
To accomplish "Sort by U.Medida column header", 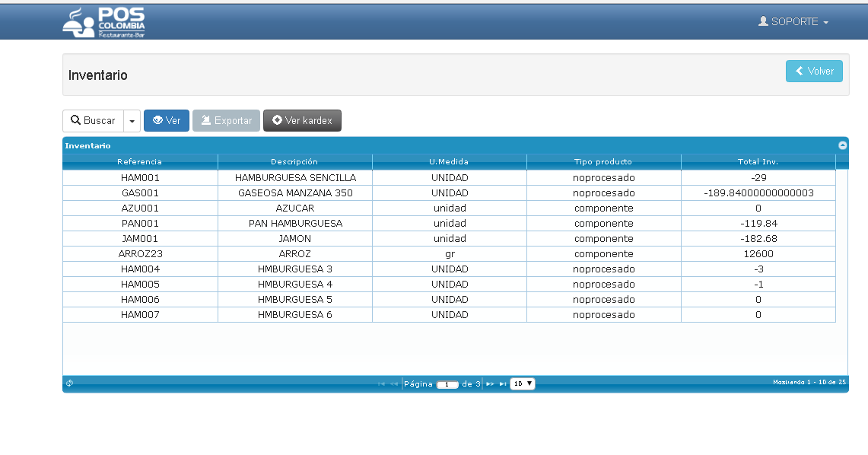I will (450, 161).
